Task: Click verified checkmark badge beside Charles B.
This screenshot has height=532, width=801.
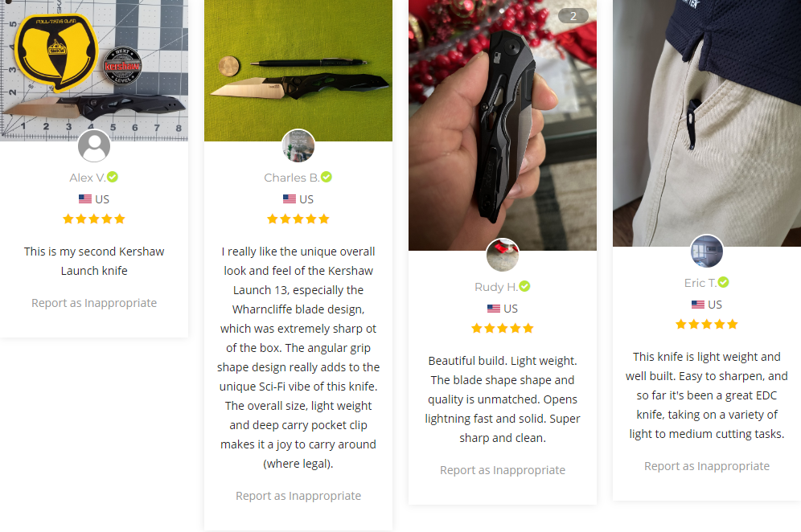Action: pyautogui.click(x=327, y=177)
